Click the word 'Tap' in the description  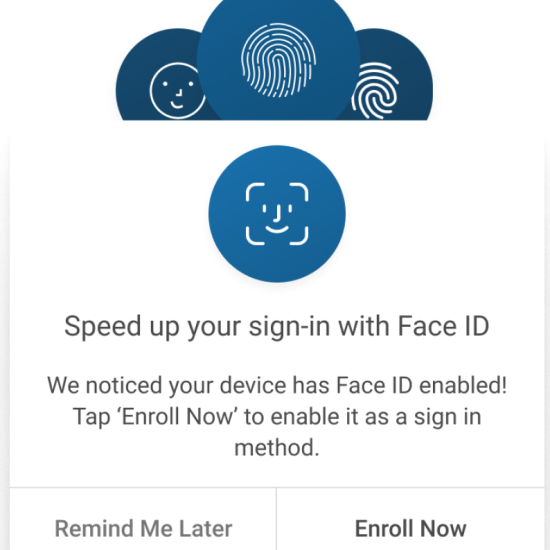coord(91,417)
